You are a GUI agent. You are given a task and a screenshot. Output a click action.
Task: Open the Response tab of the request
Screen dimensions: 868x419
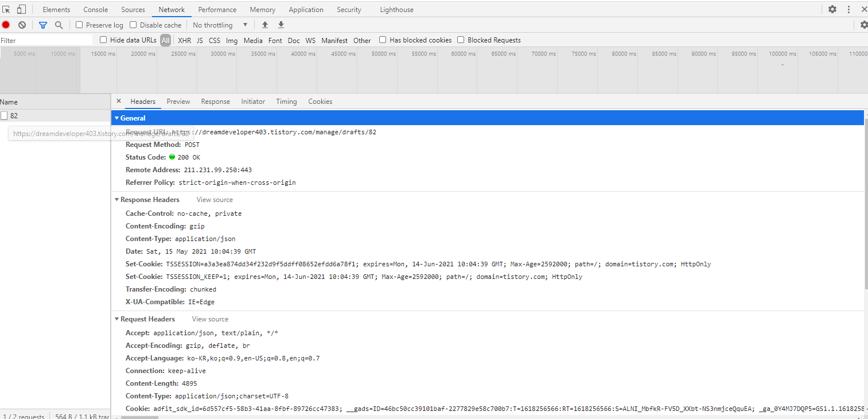point(216,101)
